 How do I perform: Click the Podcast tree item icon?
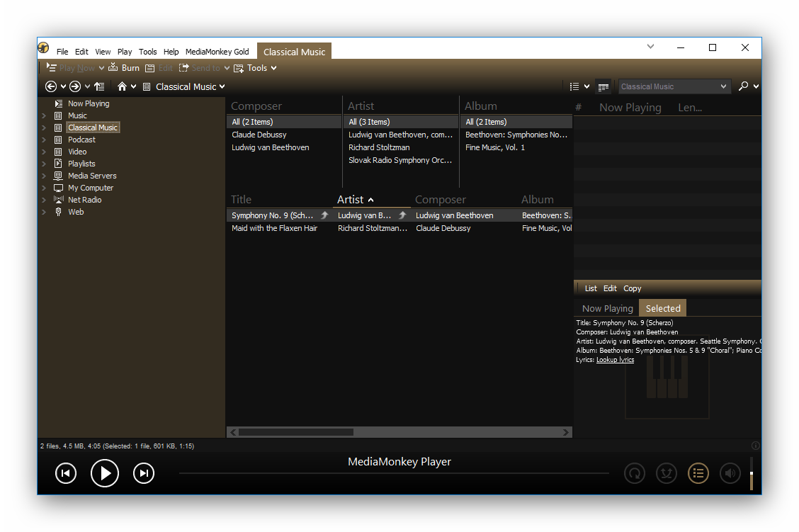point(58,140)
